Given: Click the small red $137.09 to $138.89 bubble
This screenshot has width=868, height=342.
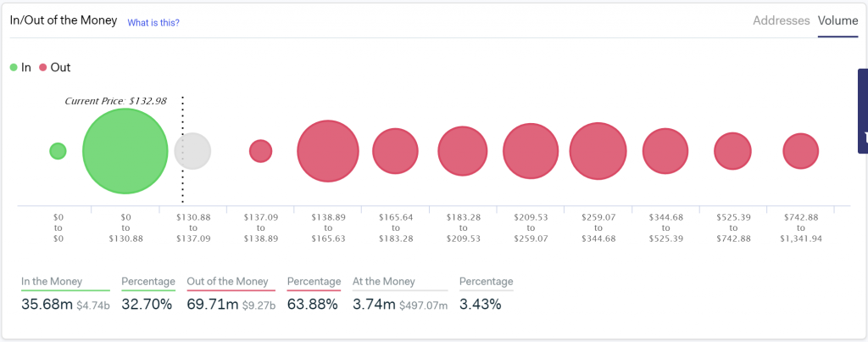Looking at the screenshot, I should (x=260, y=151).
